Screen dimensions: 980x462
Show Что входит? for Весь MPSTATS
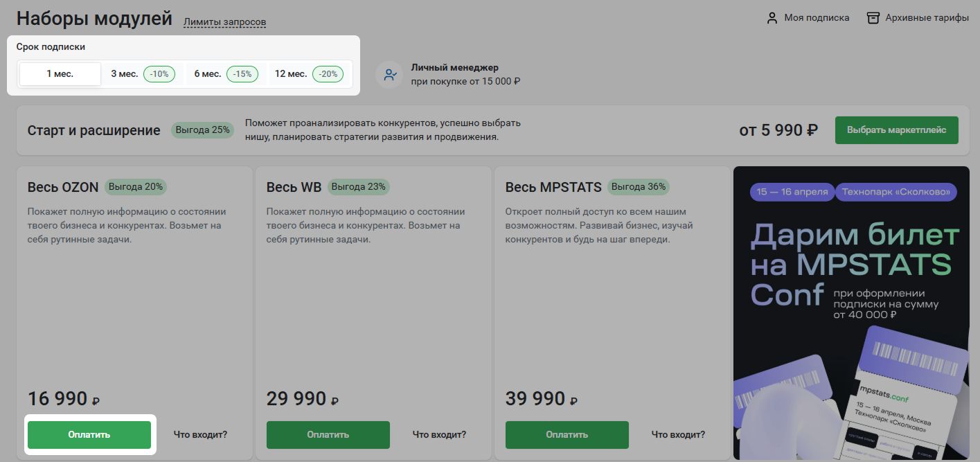[x=678, y=435]
